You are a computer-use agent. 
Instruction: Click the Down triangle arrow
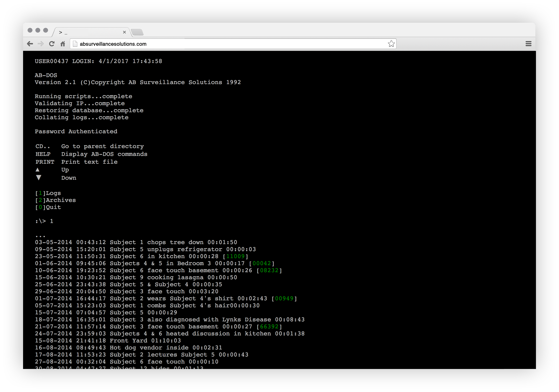tap(38, 178)
